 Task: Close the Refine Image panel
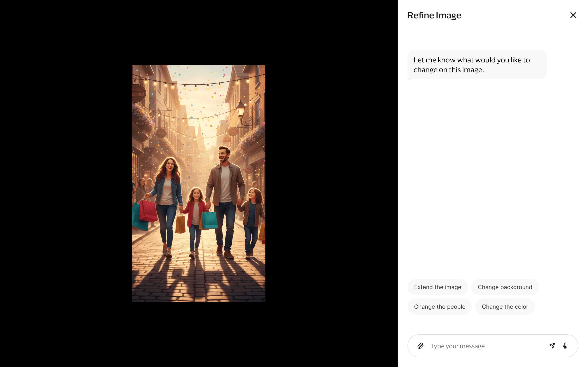point(573,15)
